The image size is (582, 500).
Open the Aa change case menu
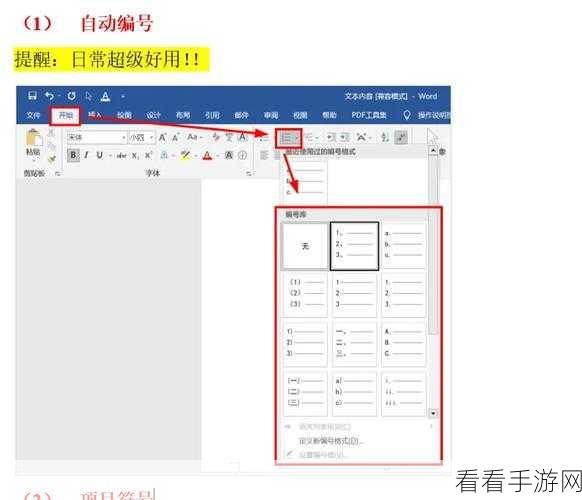tap(194, 137)
